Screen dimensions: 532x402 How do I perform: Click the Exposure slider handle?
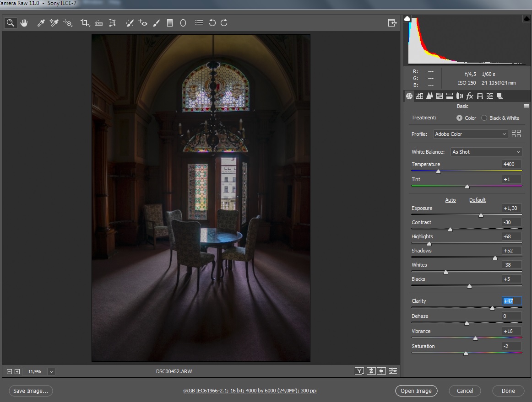481,215
